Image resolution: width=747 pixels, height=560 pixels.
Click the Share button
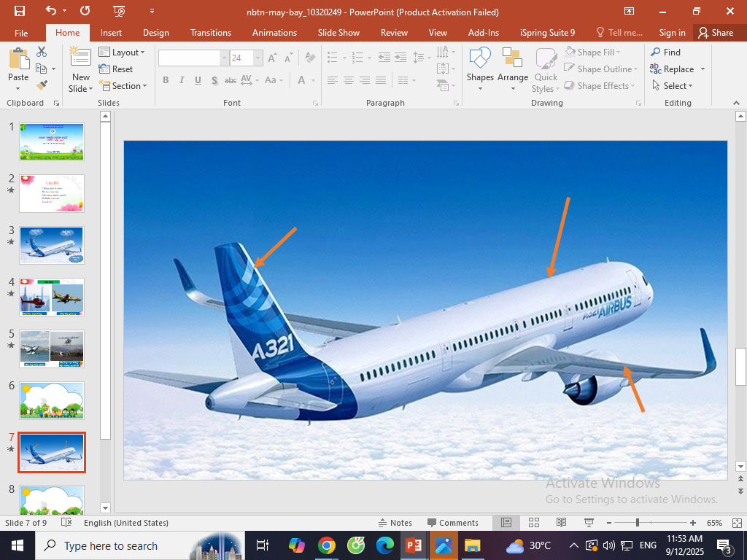(x=715, y=33)
